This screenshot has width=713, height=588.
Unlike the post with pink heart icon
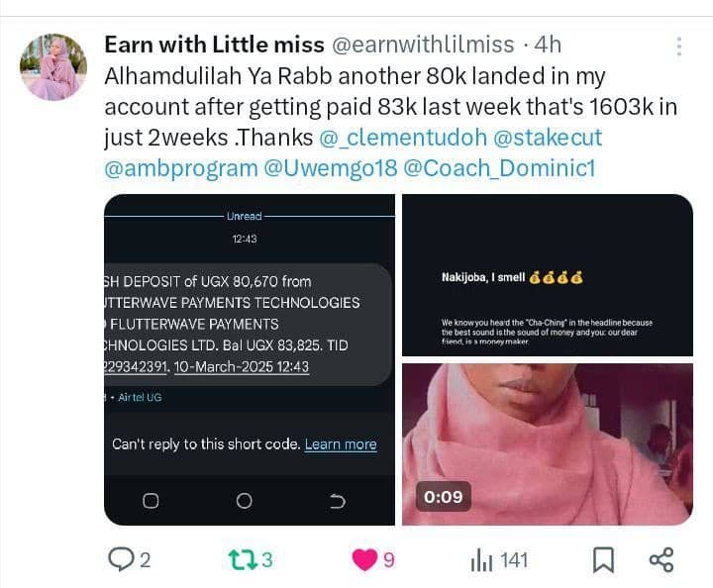364,559
